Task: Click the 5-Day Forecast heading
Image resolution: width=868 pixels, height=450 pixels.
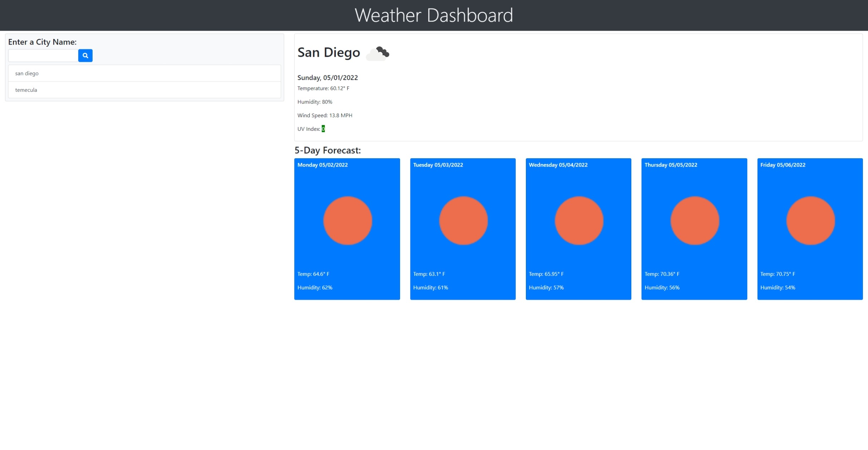Action: (328, 150)
